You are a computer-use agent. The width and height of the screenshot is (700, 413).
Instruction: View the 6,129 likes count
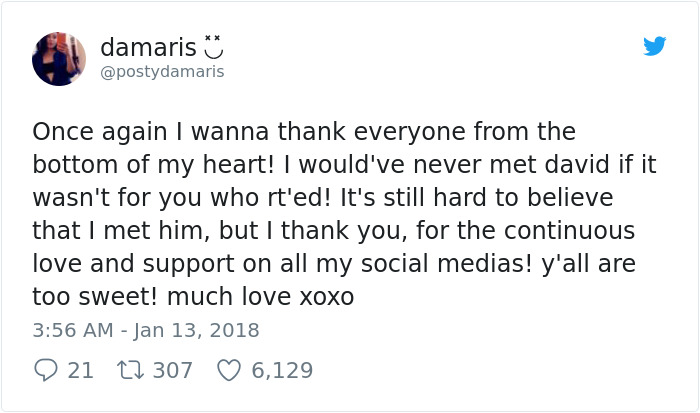coord(282,370)
